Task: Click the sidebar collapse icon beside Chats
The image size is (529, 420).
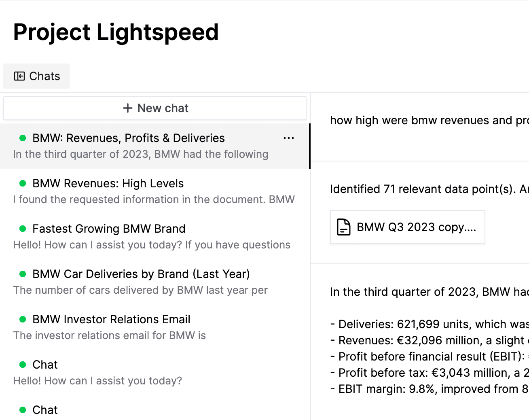Action: 19,76
